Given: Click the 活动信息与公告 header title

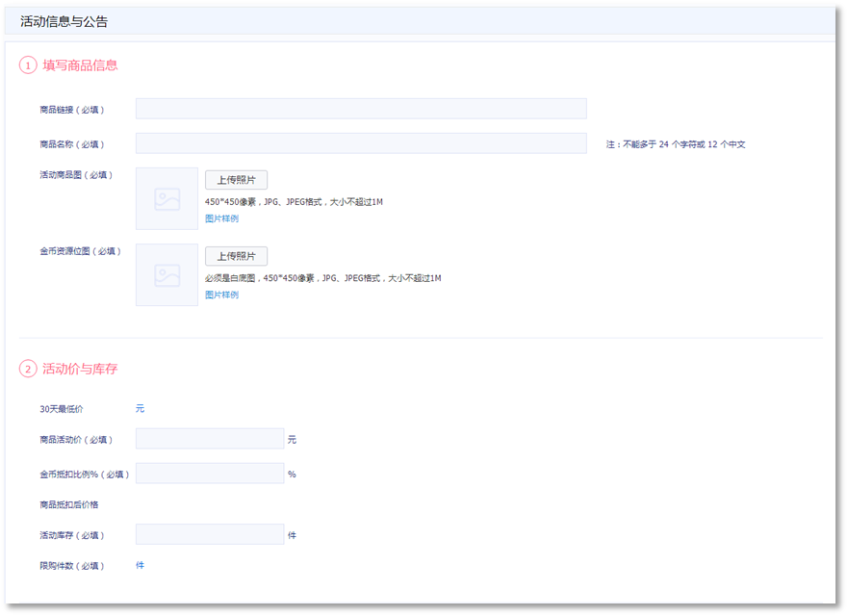Looking at the screenshot, I should coord(64,21).
